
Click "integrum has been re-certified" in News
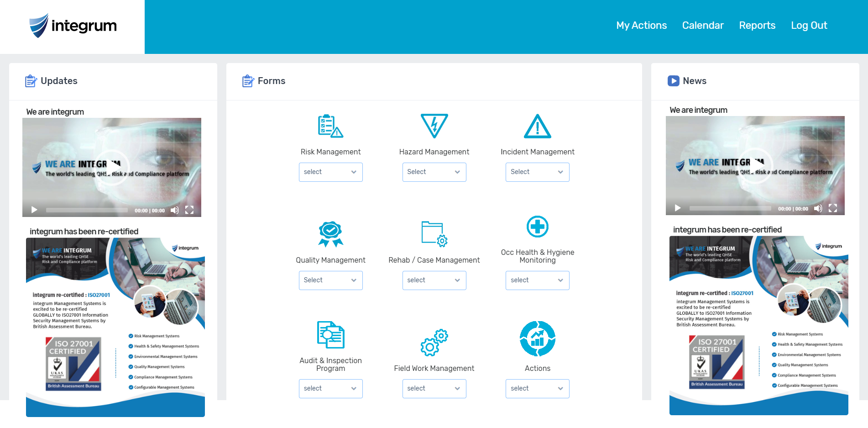pos(727,230)
